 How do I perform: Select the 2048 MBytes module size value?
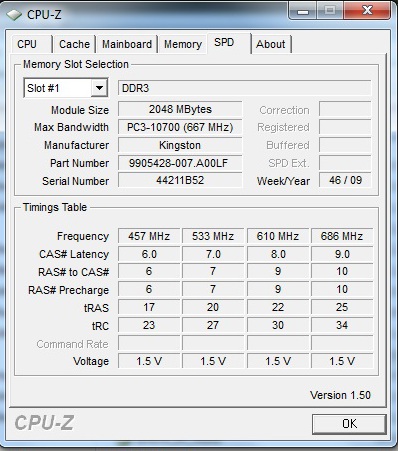180,109
